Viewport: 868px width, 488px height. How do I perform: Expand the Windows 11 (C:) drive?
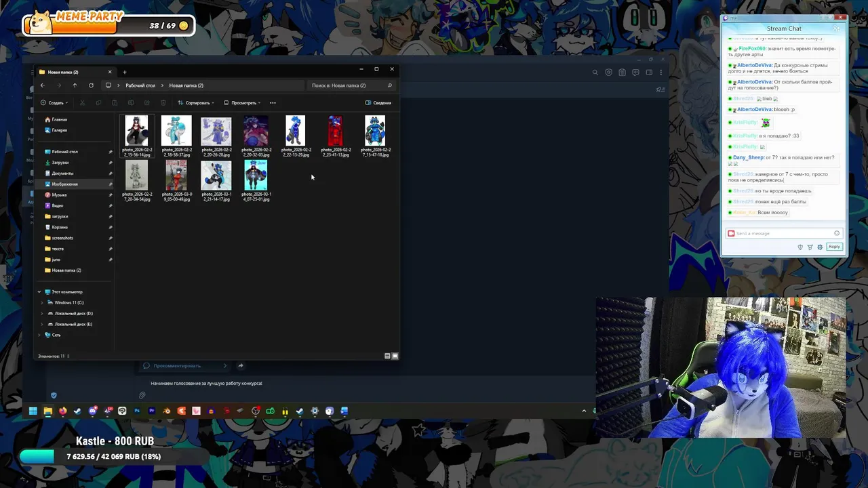click(42, 302)
